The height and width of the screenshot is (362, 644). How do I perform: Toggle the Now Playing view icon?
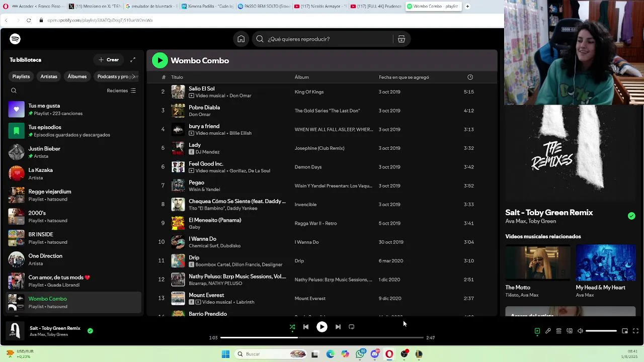[537, 331]
